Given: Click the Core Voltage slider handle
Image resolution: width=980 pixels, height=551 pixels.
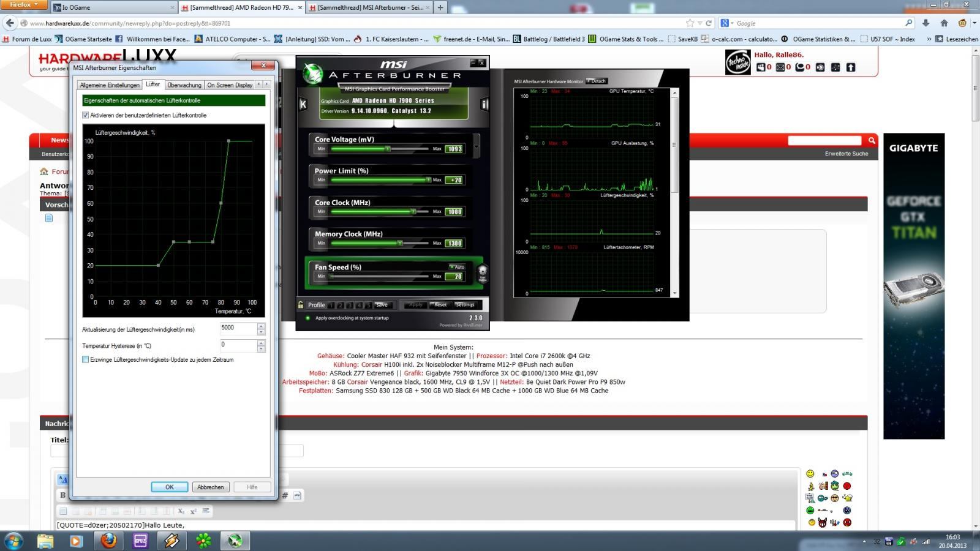Looking at the screenshot, I should 388,149.
